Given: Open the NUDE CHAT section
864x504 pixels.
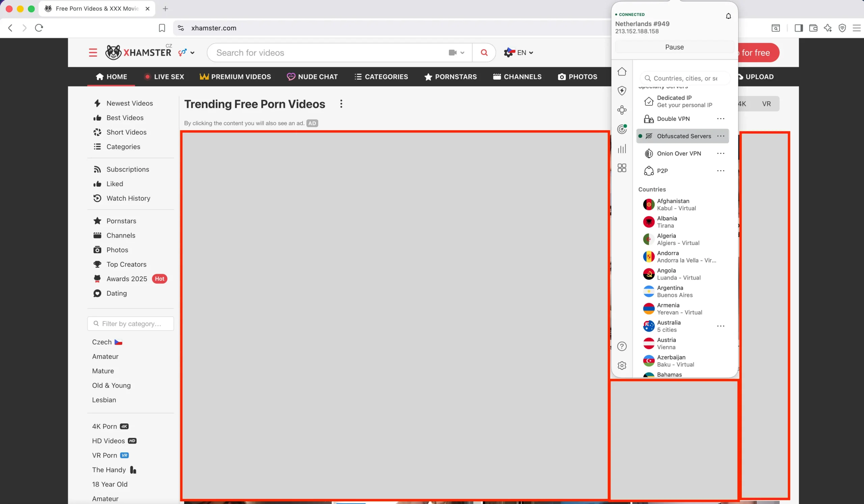Looking at the screenshot, I should coord(312,76).
